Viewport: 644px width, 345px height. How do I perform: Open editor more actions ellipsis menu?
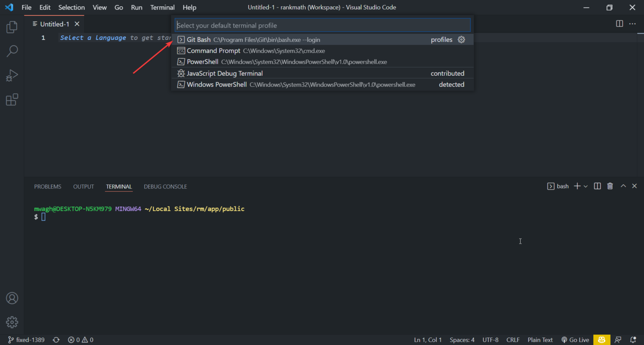point(632,24)
